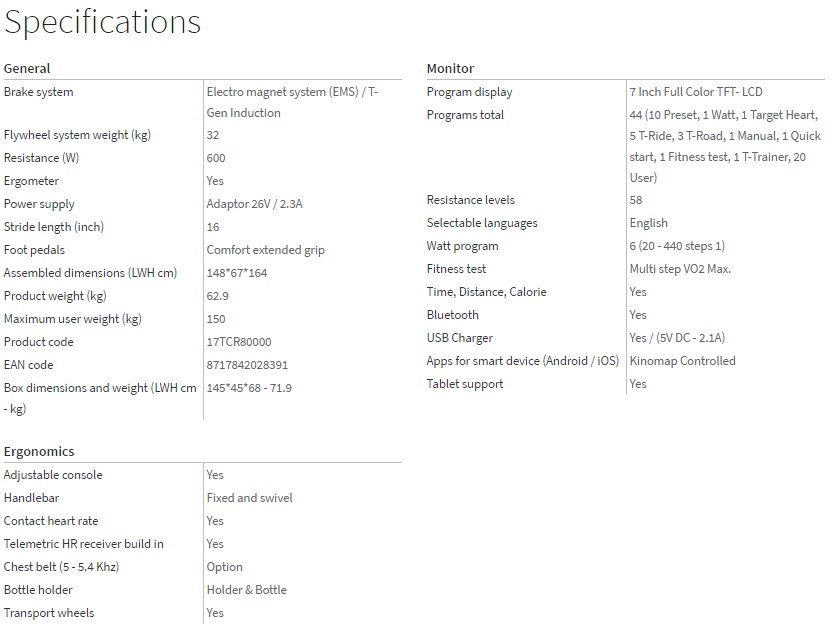
Task: Click the Brake system row label
Action: (39, 92)
